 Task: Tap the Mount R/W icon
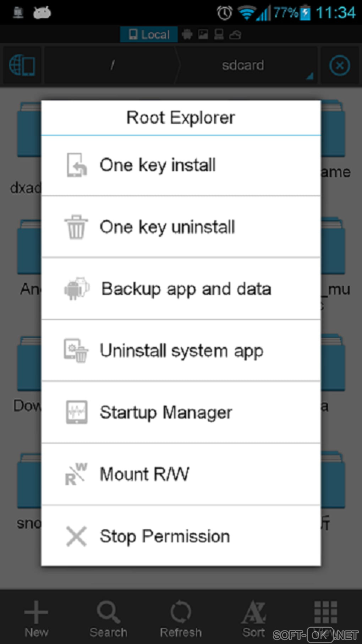point(76,474)
